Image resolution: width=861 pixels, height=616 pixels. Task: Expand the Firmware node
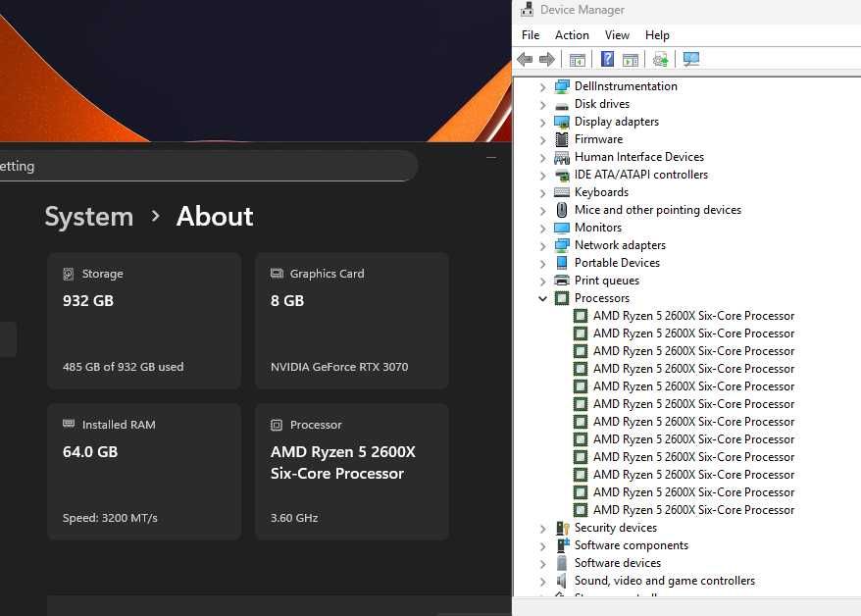[x=542, y=139]
